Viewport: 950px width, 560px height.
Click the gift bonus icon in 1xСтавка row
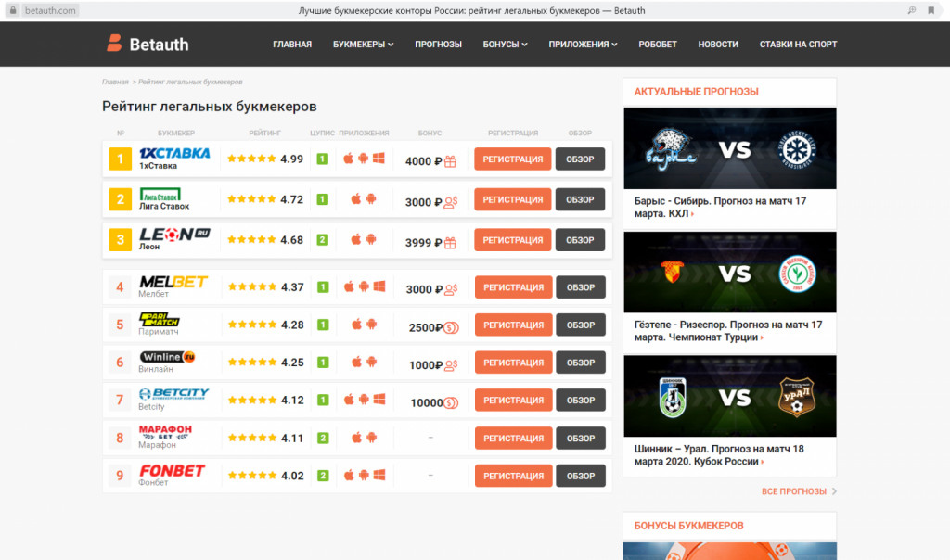point(450,160)
